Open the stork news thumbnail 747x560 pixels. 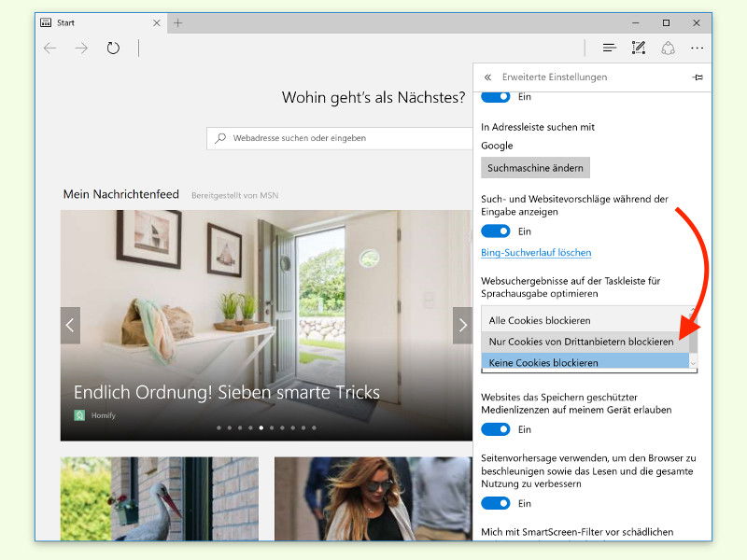160,498
